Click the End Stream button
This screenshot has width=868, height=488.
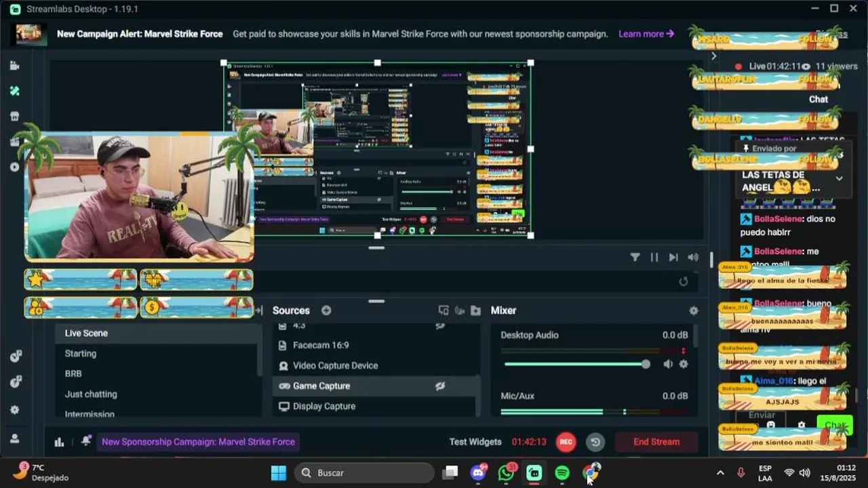click(656, 442)
